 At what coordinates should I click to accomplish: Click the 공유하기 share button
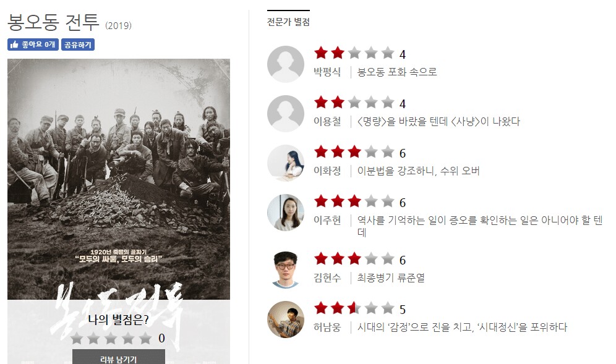(x=78, y=44)
